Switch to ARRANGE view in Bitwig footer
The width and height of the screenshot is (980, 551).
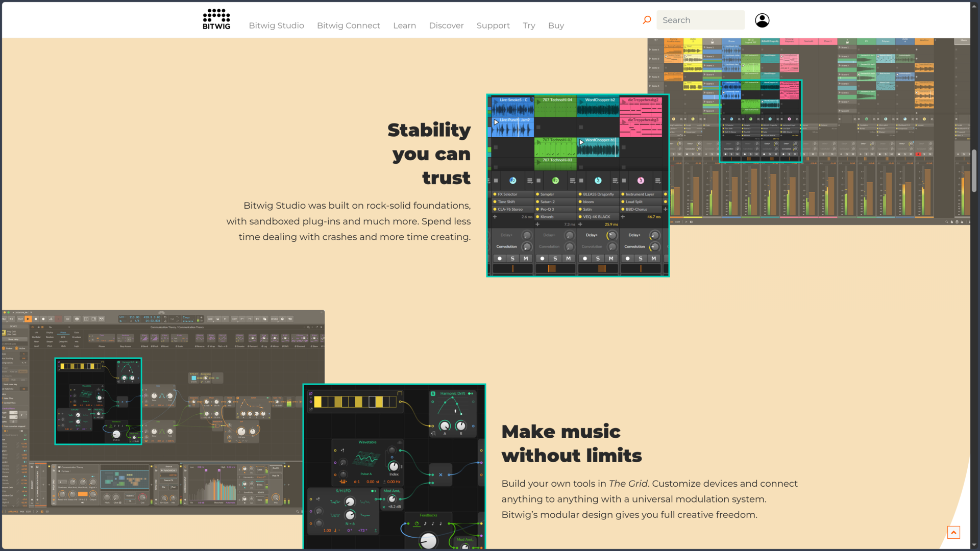pyautogui.click(x=13, y=511)
